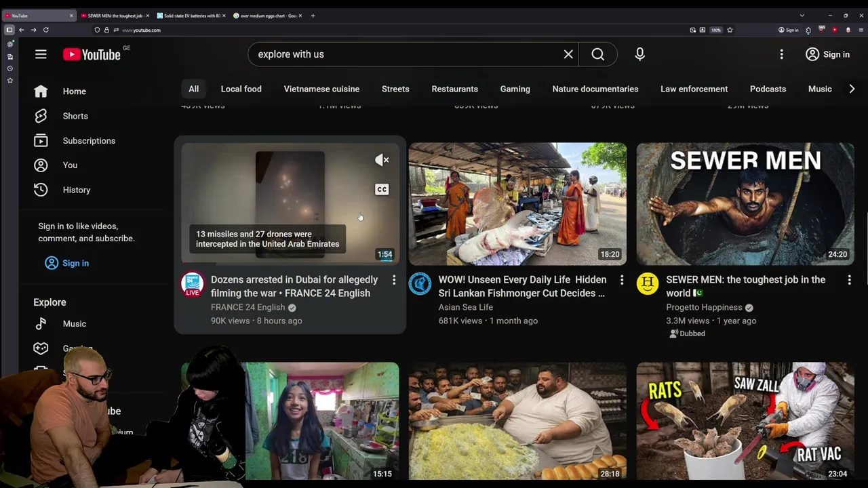This screenshot has height=488, width=868.
Task: Click the browser toolbar Sign in button
Action: tap(789, 30)
